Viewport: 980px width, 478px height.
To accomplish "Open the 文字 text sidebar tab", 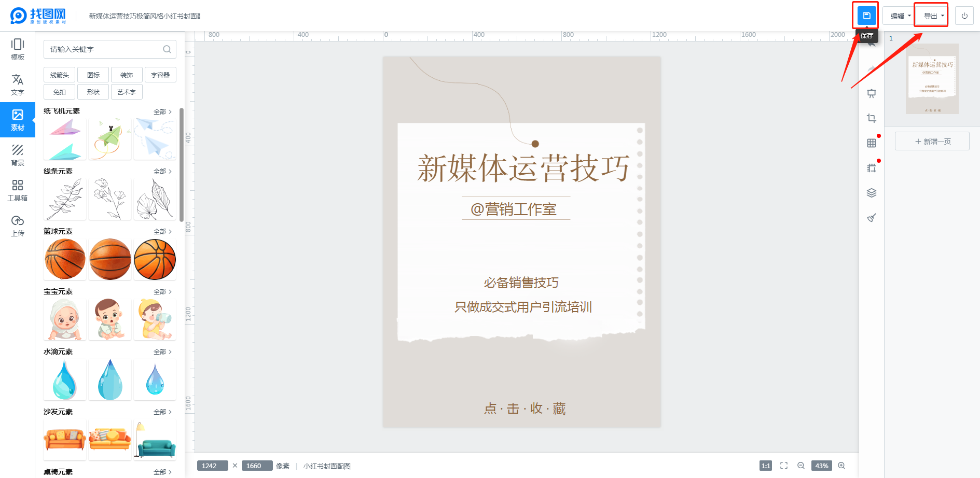I will (x=18, y=85).
